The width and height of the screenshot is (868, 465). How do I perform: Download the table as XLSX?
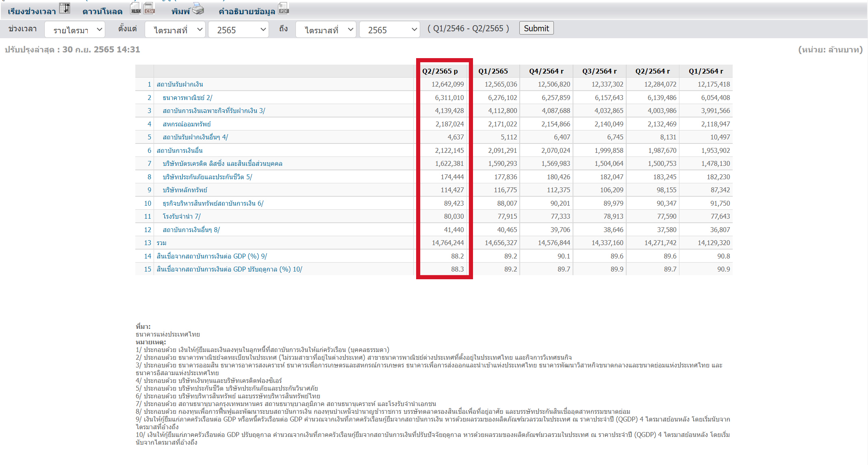click(136, 9)
